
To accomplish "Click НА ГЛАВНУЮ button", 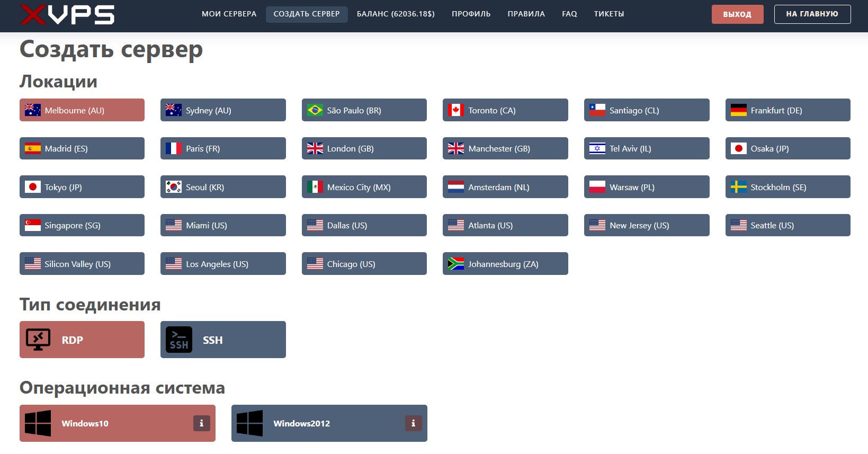I will 812,14.
